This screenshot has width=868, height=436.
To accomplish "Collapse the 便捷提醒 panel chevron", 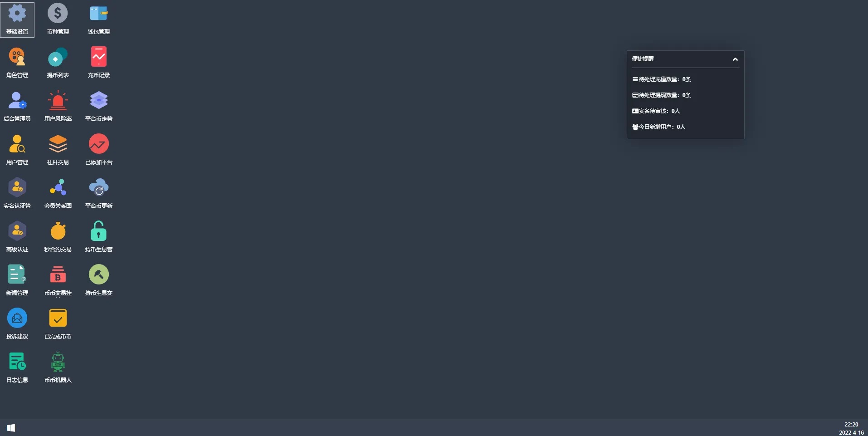I will pos(735,59).
